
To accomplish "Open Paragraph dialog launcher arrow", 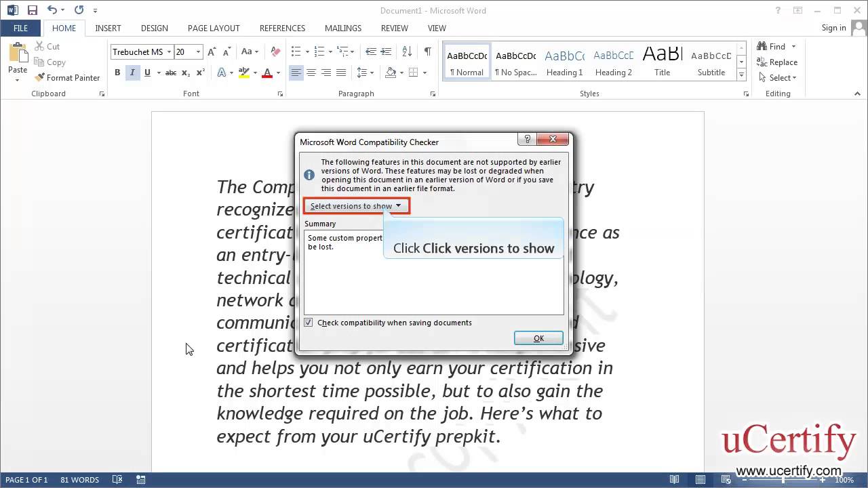I will [433, 94].
